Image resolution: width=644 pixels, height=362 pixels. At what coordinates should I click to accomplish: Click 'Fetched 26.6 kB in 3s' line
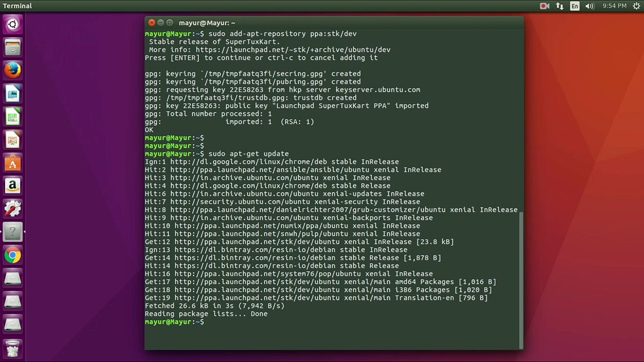(215, 306)
